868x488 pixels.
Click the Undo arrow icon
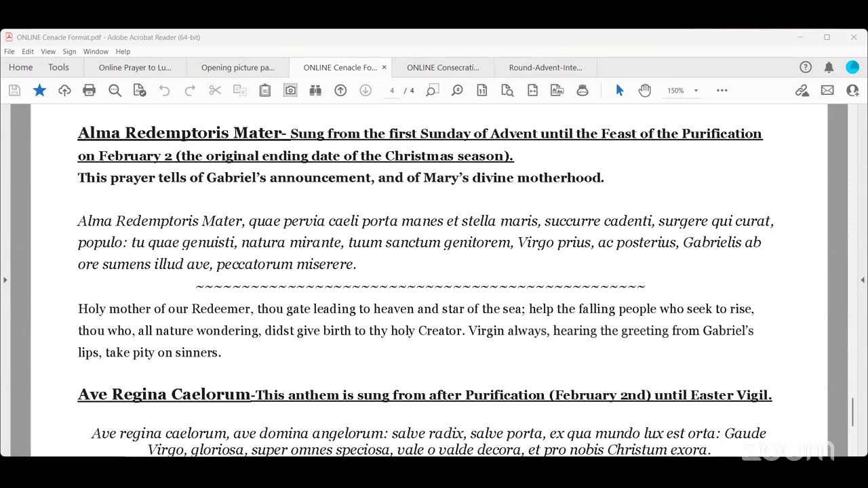[165, 90]
